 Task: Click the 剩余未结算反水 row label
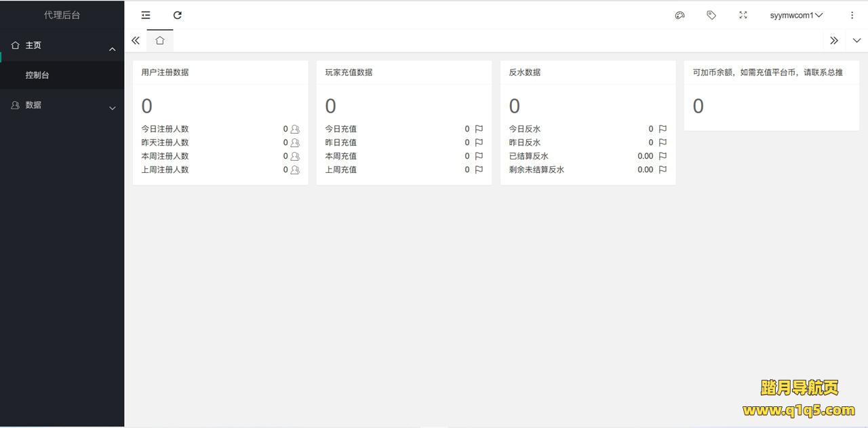[536, 170]
